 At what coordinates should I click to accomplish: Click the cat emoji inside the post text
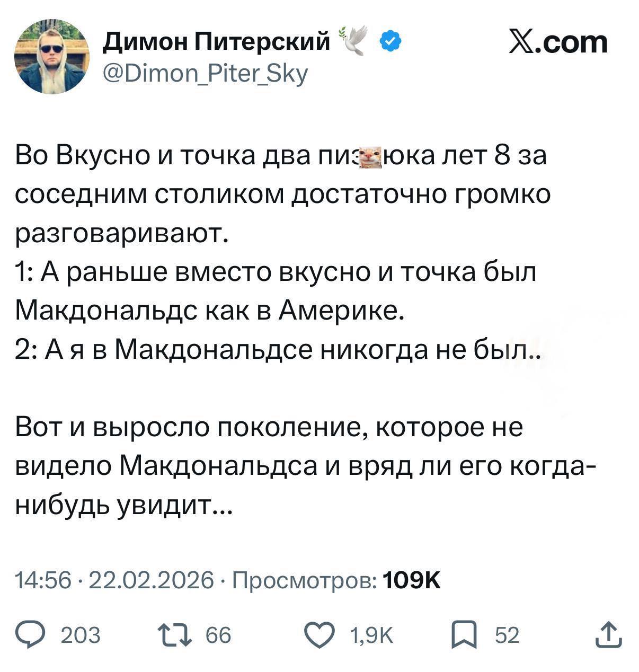(370, 157)
